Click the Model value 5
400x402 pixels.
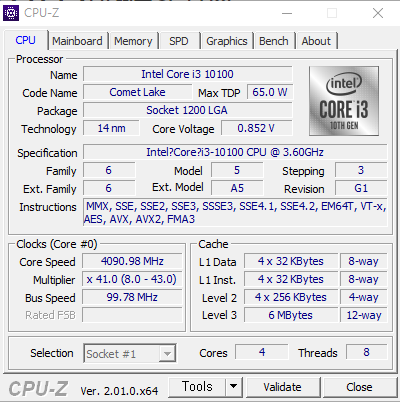click(x=237, y=170)
